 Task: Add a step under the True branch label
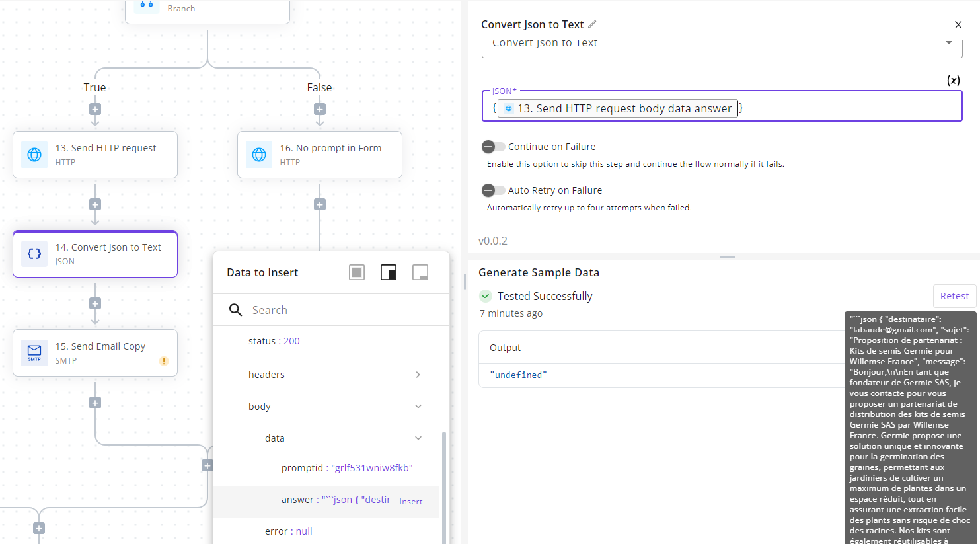click(95, 109)
